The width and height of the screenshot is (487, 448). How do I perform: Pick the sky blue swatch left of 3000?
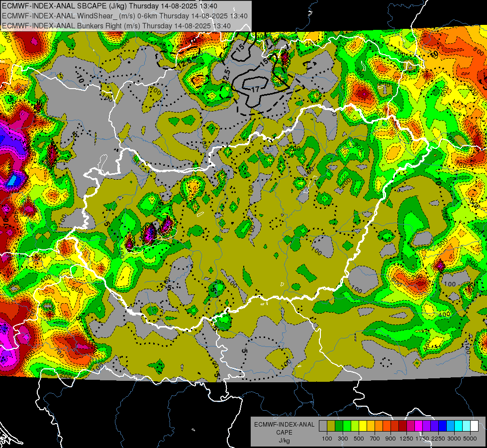451,426
